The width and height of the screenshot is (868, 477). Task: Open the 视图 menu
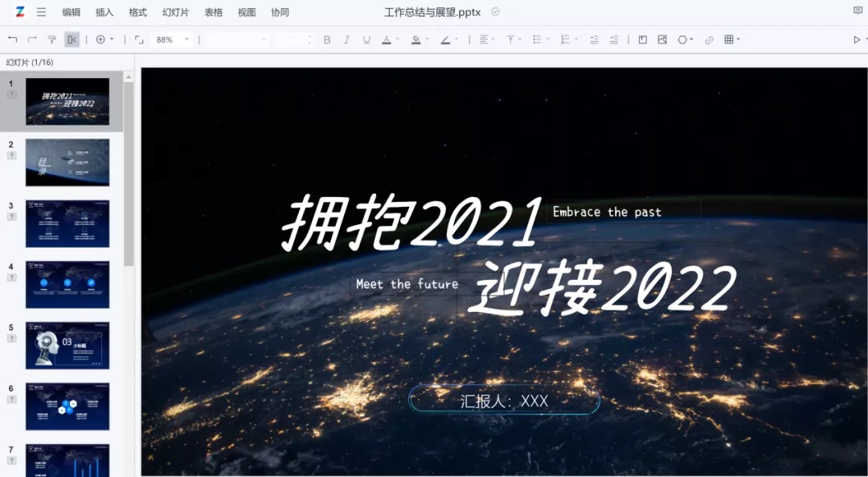[247, 12]
